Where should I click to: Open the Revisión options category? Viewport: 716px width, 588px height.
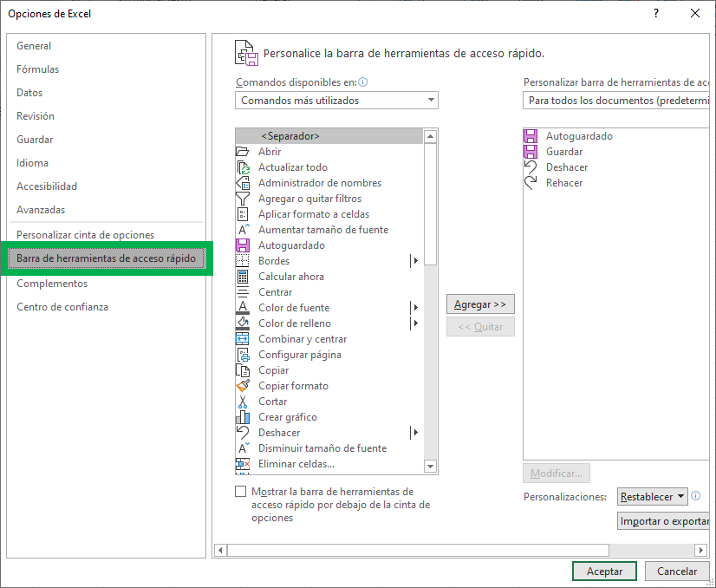point(107,116)
